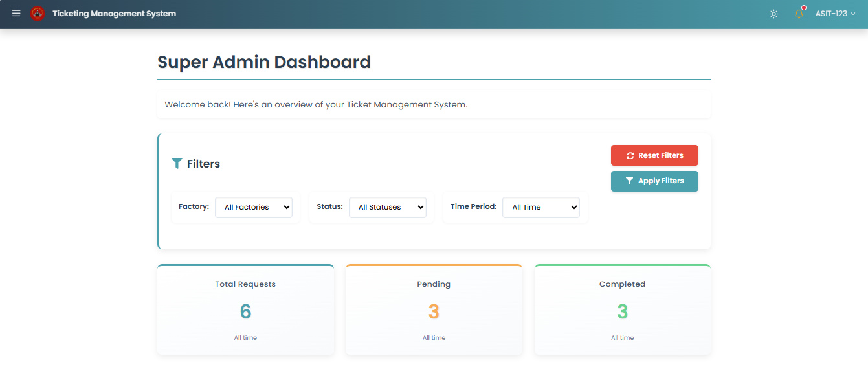The image size is (868, 367).
Task: Toggle the light/dark theme sun icon
Action: pos(773,14)
